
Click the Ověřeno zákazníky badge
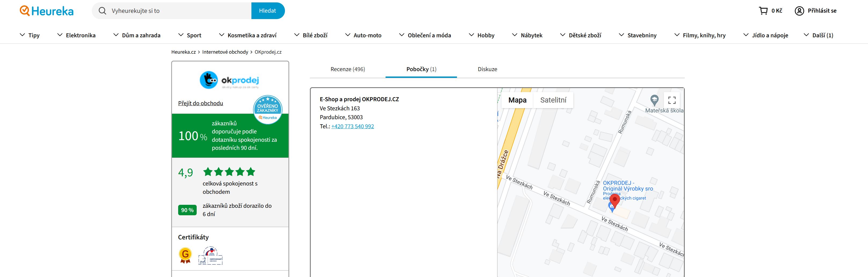[268, 110]
